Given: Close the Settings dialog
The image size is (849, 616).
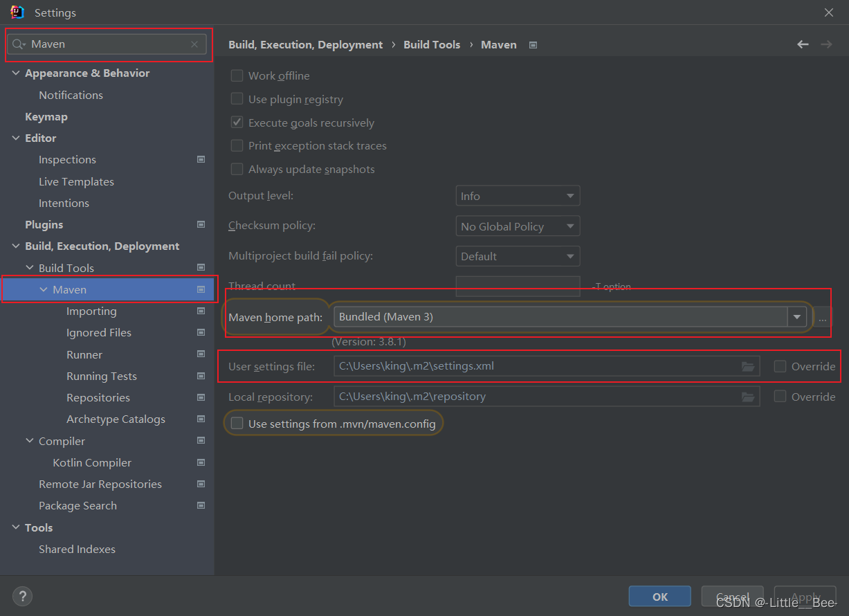Looking at the screenshot, I should pyautogui.click(x=829, y=12).
